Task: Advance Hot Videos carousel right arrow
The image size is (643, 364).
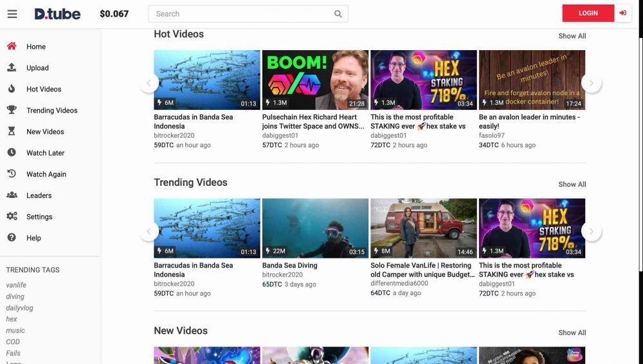Action: coord(591,83)
